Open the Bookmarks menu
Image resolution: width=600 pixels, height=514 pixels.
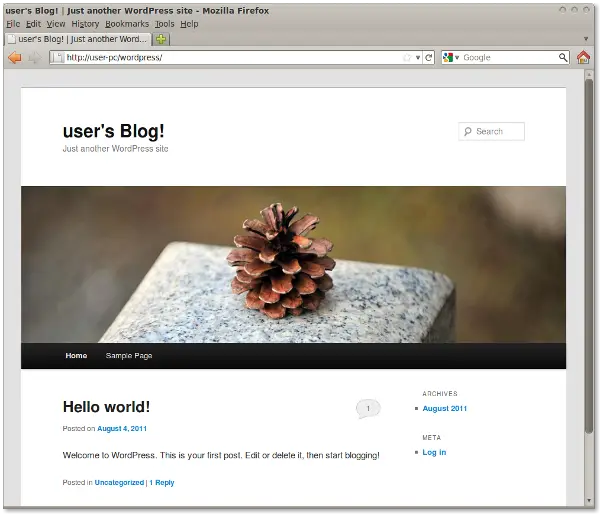pos(127,24)
